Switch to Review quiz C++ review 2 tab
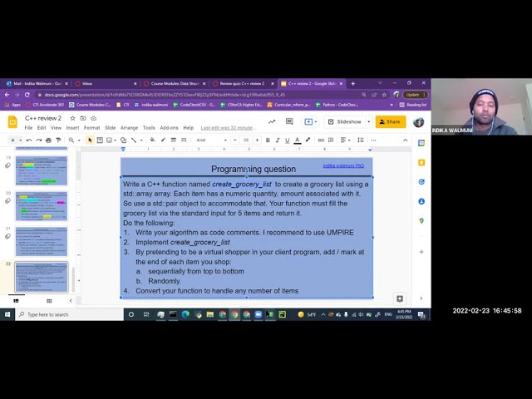The width and height of the screenshot is (532, 399). point(242,83)
